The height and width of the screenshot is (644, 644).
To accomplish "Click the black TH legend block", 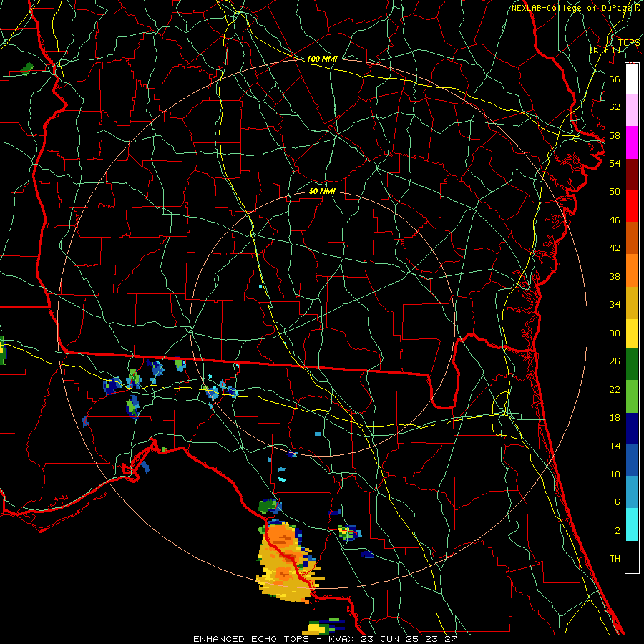I will click(x=632, y=557).
